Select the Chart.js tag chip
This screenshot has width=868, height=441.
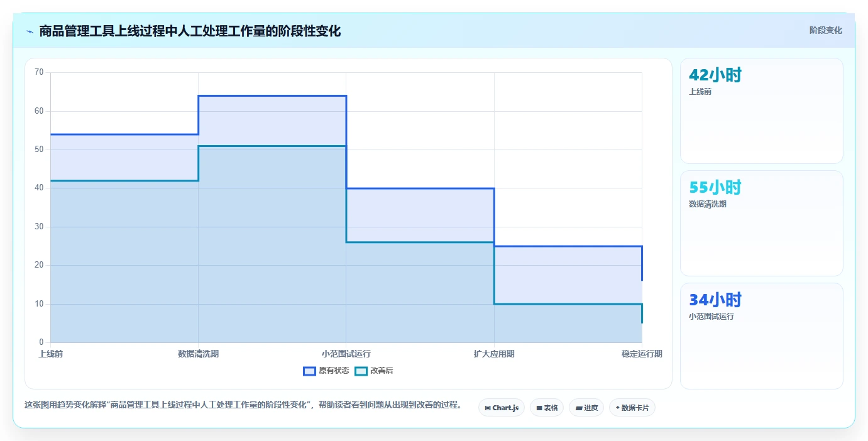click(x=502, y=408)
